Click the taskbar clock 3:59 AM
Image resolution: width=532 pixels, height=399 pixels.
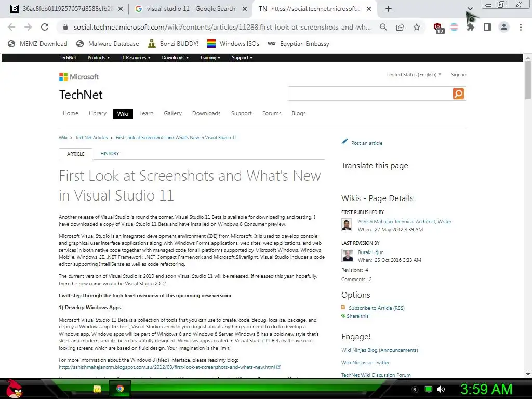click(486, 389)
